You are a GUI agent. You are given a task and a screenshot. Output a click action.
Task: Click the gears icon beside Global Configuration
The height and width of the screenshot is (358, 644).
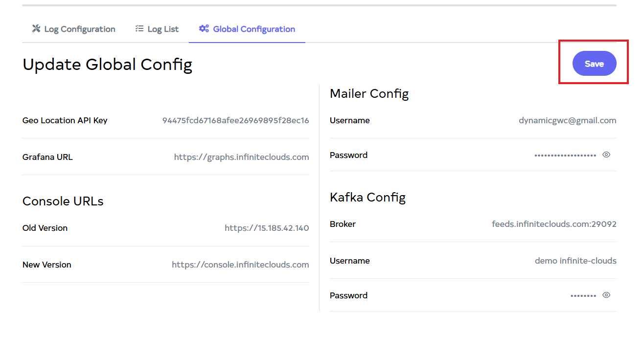(x=204, y=29)
